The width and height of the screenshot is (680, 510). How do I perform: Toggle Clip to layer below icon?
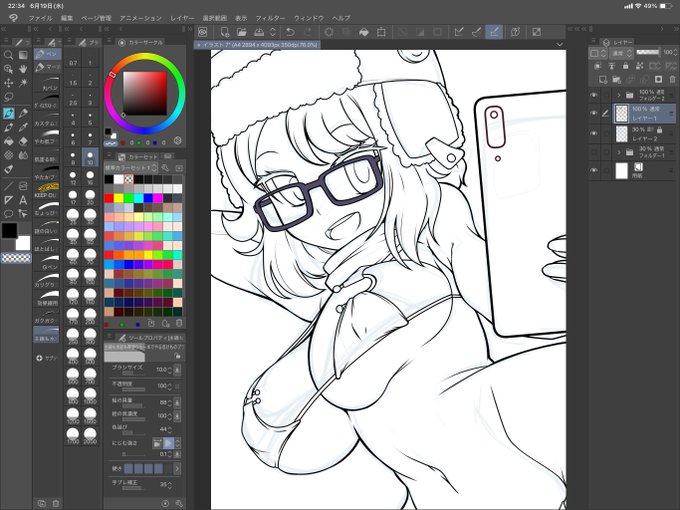[598, 66]
